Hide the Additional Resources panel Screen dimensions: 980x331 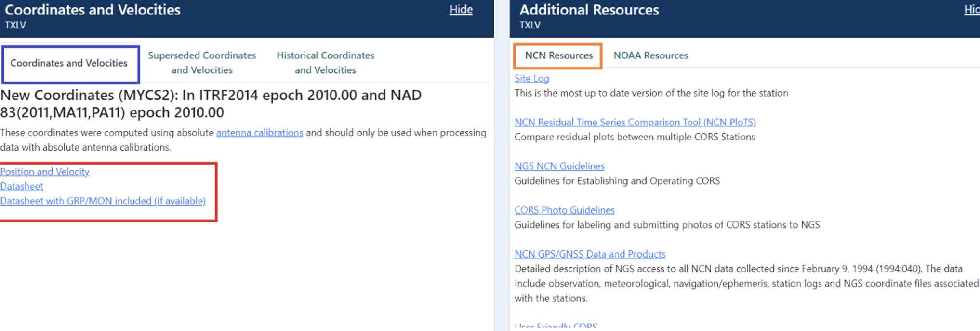[971, 10]
